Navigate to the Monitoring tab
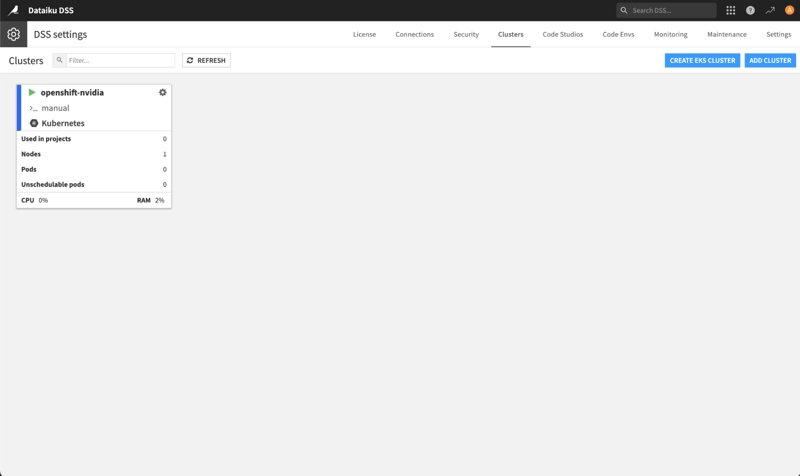The image size is (800, 476). 670,34
